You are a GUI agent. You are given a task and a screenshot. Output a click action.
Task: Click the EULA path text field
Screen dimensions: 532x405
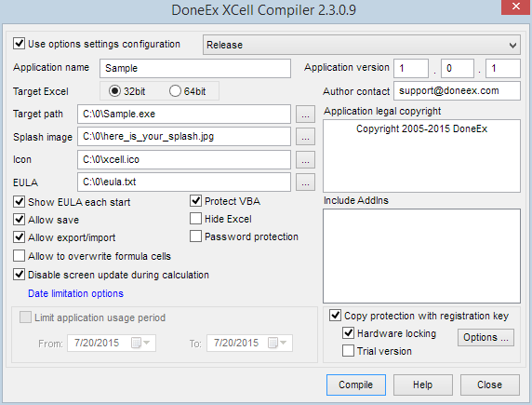coord(184,182)
